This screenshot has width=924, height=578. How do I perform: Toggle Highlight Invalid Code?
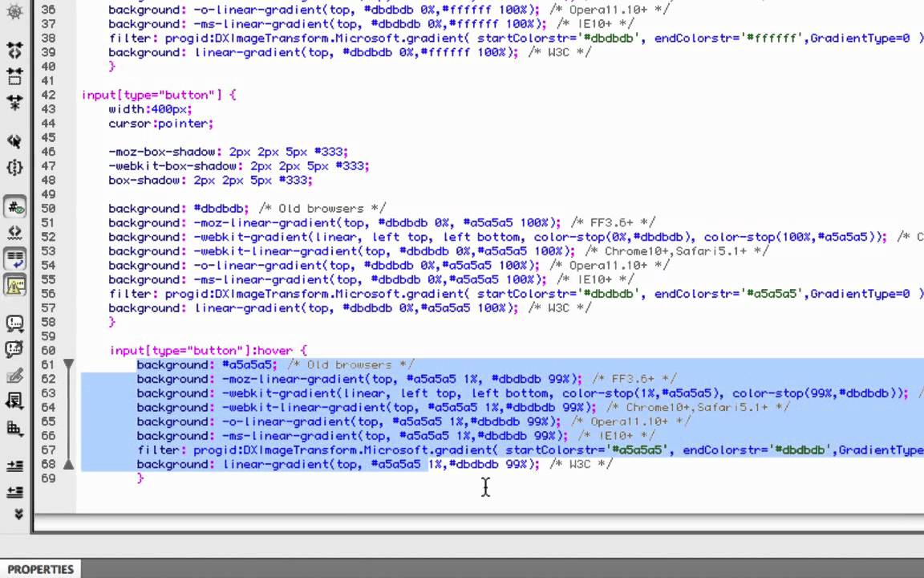(x=14, y=232)
